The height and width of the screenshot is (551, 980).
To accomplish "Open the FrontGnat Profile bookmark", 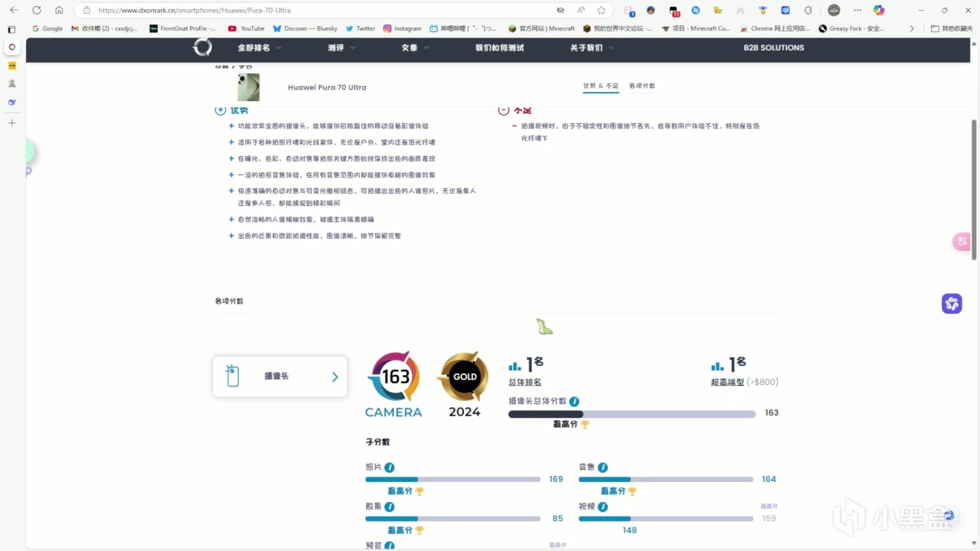I will click(183, 28).
